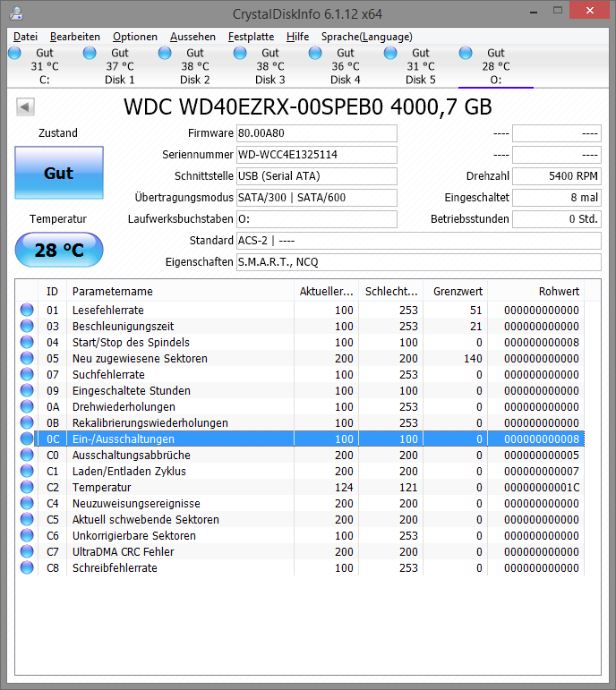Click status orb of Neu zugewiesene Sektoren row
The height and width of the screenshot is (690, 616).
[27, 358]
